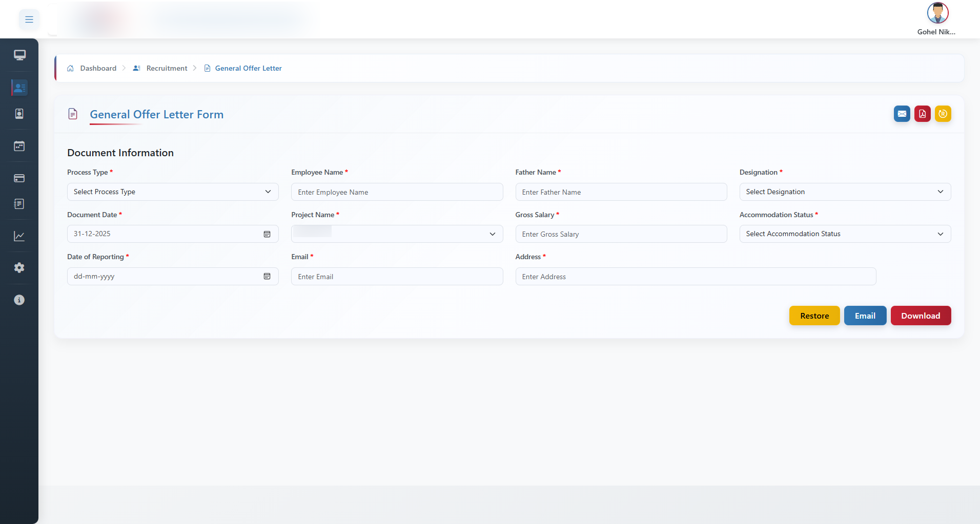Open the settings gear in sidebar

19,268
